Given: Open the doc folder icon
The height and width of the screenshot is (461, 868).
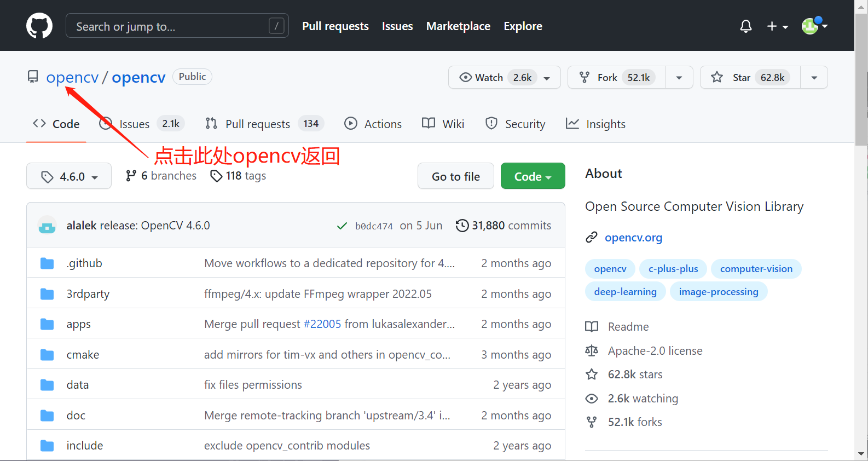Looking at the screenshot, I should 47,416.
